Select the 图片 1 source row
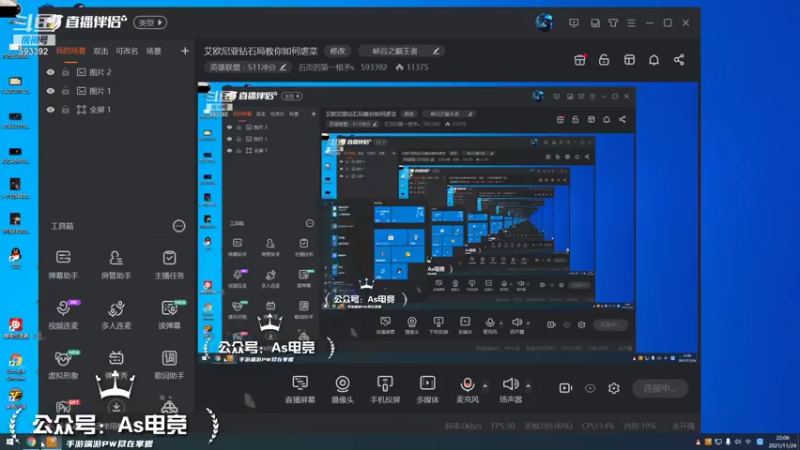The width and height of the screenshot is (800, 450). point(117,91)
